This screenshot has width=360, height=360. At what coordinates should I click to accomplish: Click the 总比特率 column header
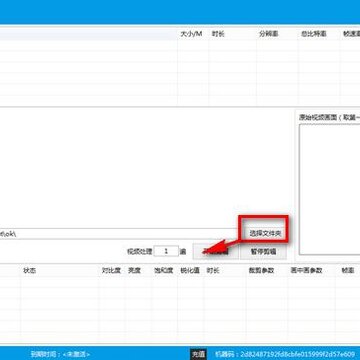coord(319,34)
